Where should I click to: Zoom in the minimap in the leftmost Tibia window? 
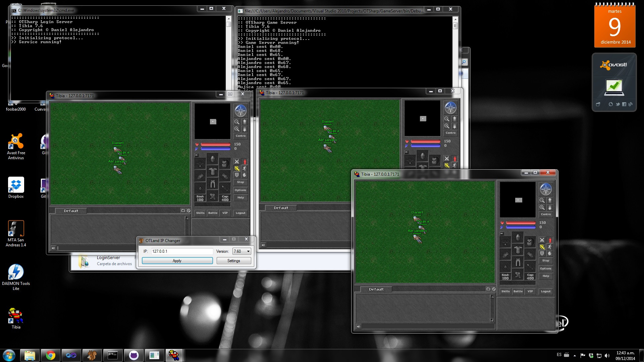point(237,129)
